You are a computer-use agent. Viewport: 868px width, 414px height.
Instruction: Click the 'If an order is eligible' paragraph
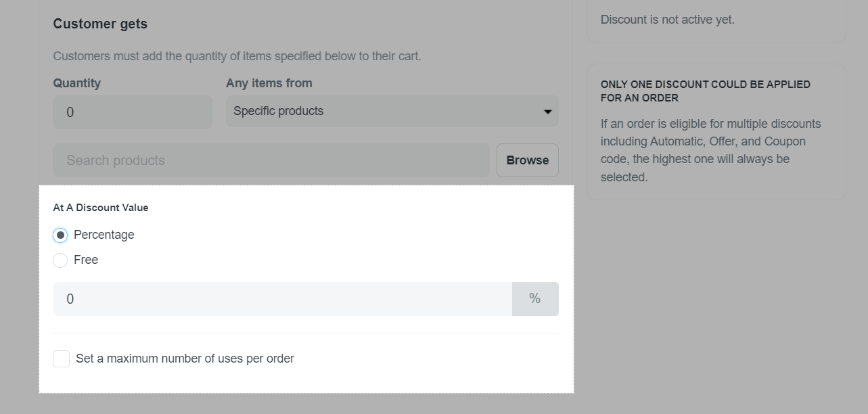click(711, 150)
